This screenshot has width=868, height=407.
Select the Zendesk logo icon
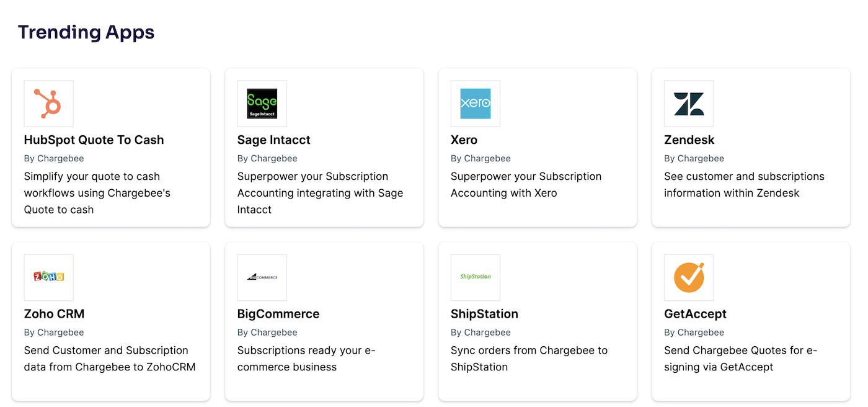[x=688, y=103]
